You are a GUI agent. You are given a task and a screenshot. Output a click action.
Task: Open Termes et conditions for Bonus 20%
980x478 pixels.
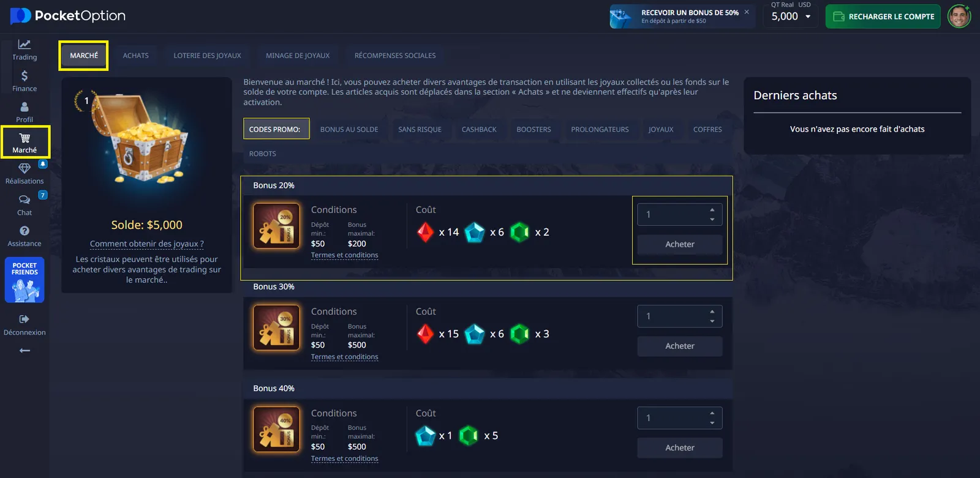(344, 255)
